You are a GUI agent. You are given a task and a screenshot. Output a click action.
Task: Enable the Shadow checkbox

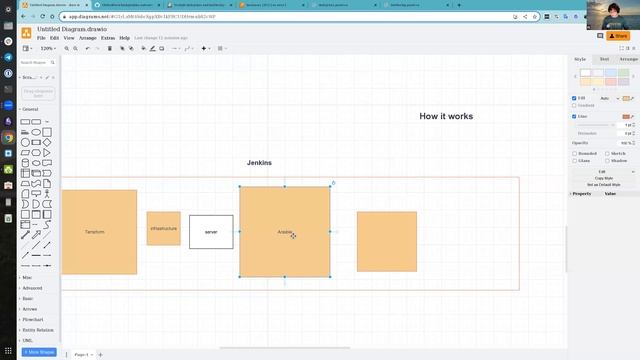(607, 161)
